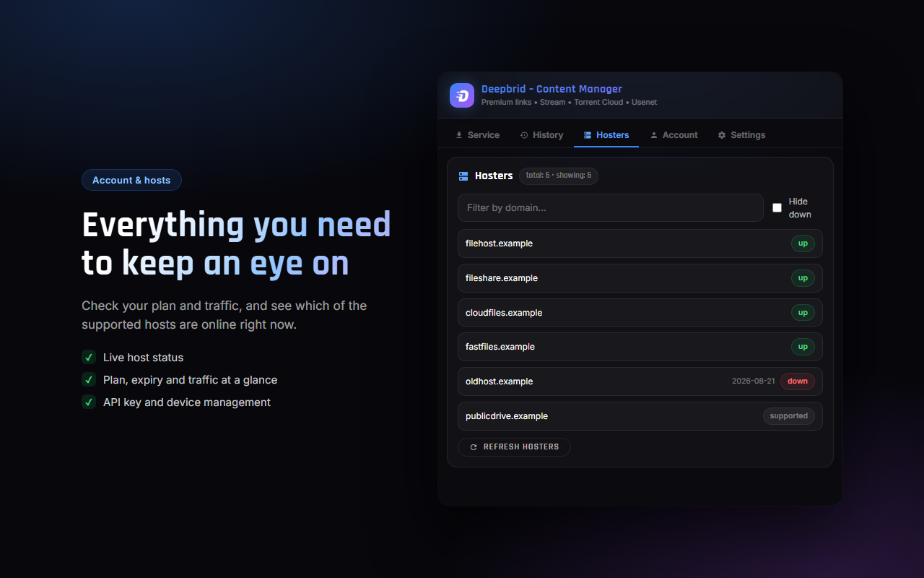Click the download icon beside Service
The height and width of the screenshot is (578, 924).
click(458, 135)
